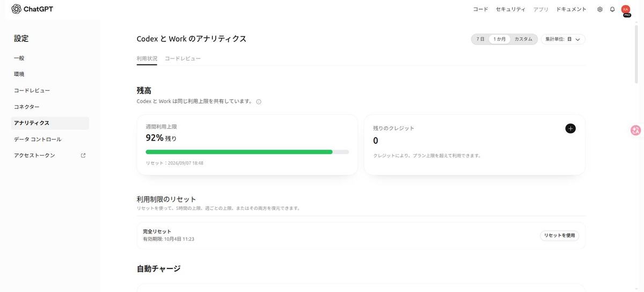Screen dimensions: 644x292
Task: Open the セキュリティ menu item
Action: click(510, 9)
